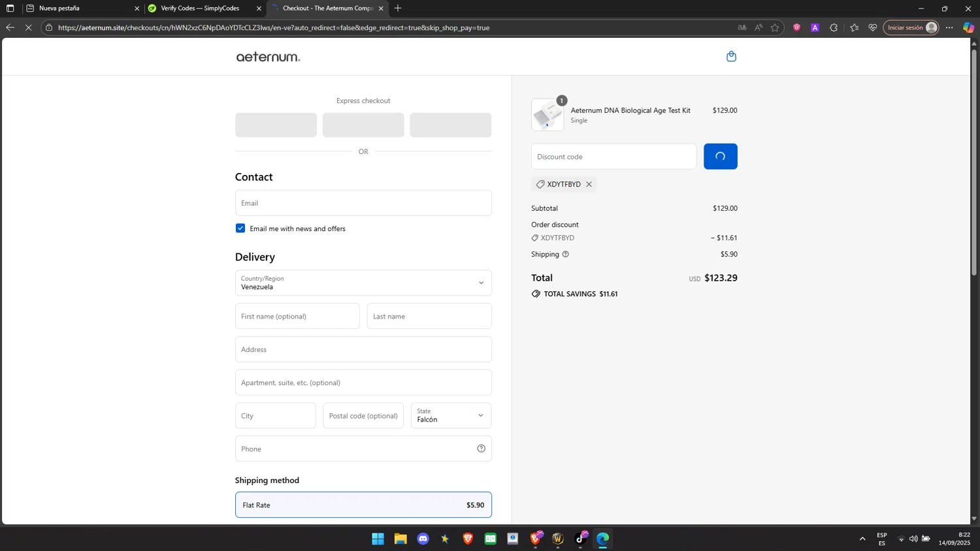Click the Address field

pyautogui.click(x=363, y=349)
